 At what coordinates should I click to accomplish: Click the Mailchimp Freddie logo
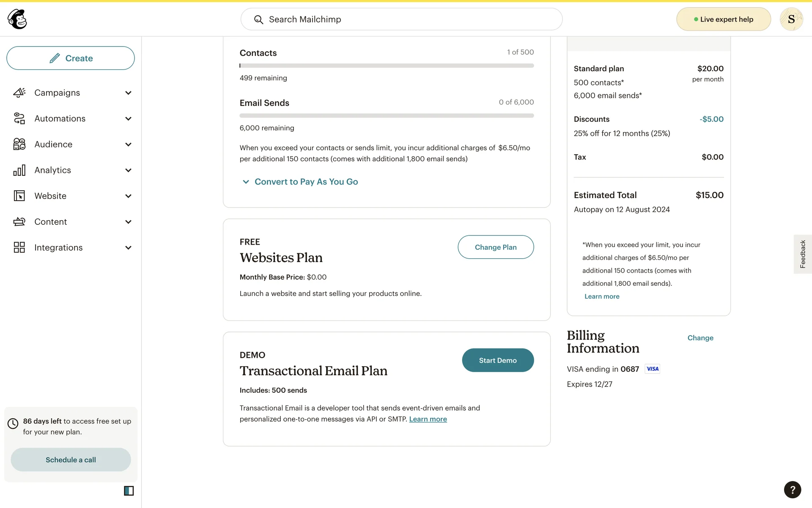pos(17,19)
